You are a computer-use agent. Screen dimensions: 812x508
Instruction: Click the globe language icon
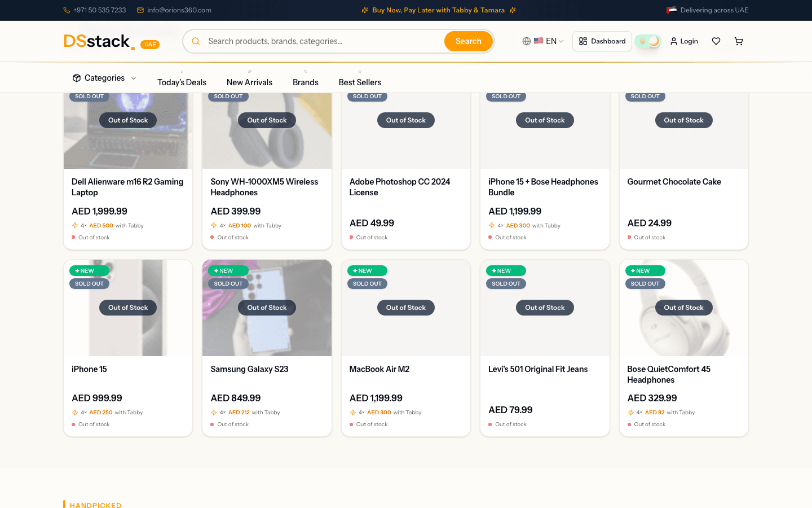coord(527,41)
